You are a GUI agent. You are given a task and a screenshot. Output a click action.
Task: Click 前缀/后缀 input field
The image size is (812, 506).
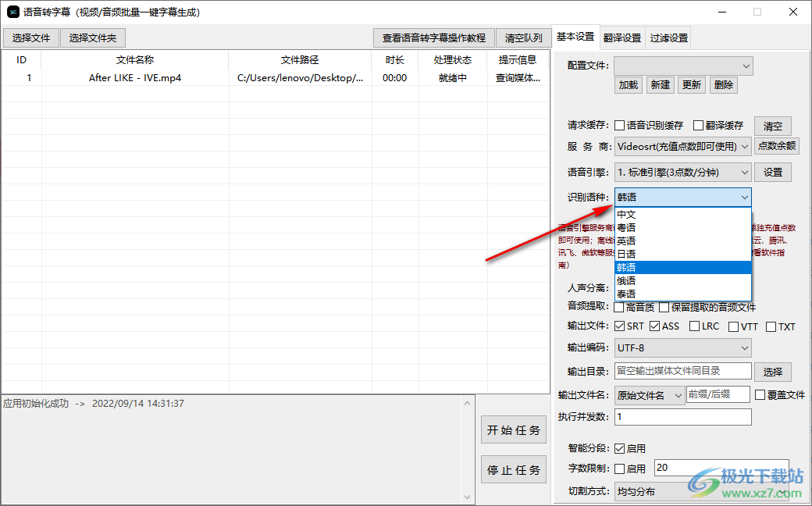coord(718,394)
